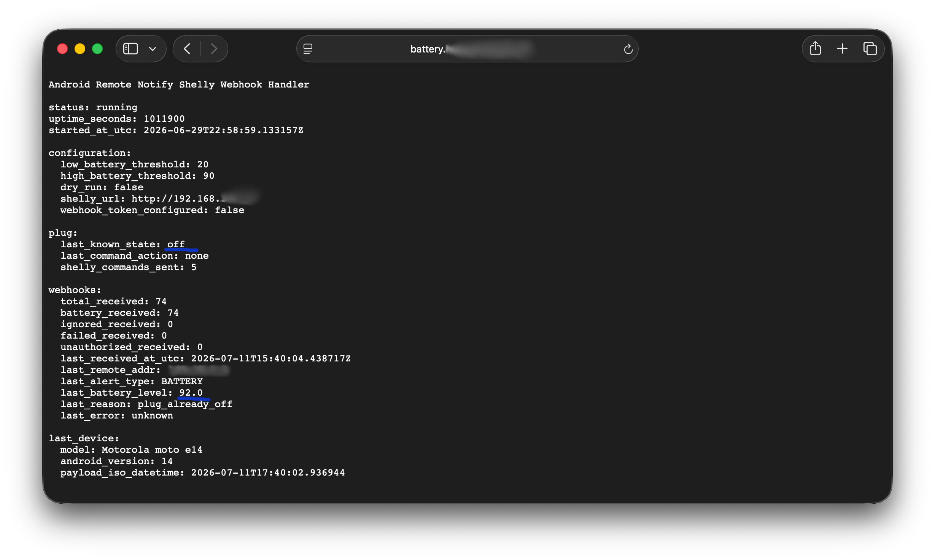Click the address bar showing battery.
Image resolution: width=935 pixels, height=560 pixels.
(467, 49)
